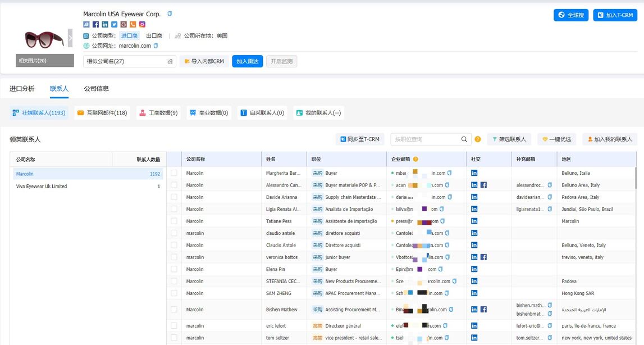The width and height of the screenshot is (644, 345).
Task: Switch to 公司信息 tab
Action: coord(97,88)
